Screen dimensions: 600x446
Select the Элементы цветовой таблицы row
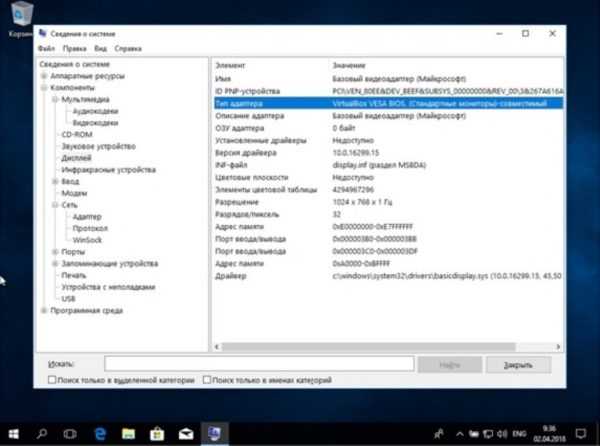[x=388, y=189]
